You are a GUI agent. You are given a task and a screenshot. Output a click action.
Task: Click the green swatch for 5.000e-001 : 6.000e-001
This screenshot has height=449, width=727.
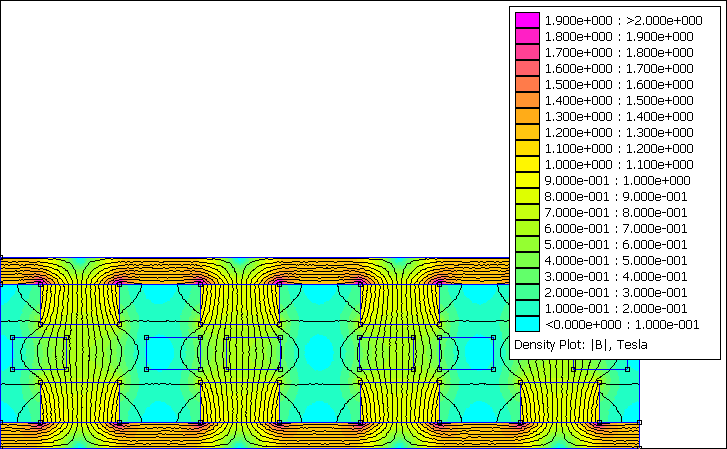527,244
